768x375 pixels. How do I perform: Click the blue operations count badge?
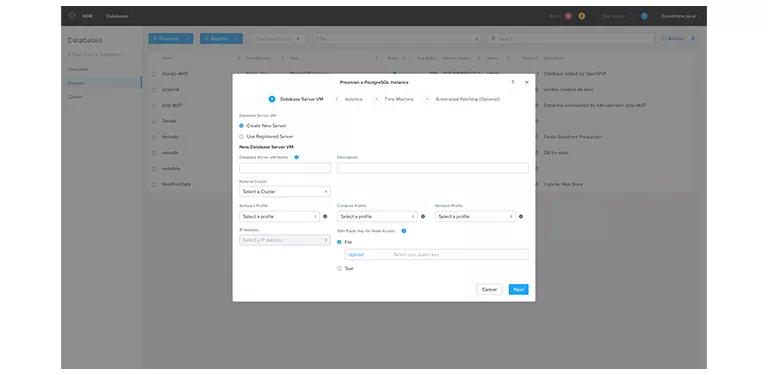644,16
